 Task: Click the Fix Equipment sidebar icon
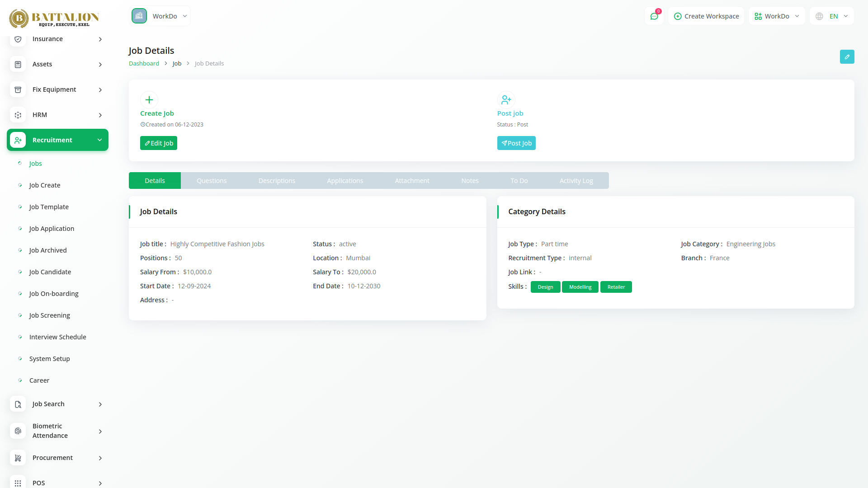(x=18, y=90)
